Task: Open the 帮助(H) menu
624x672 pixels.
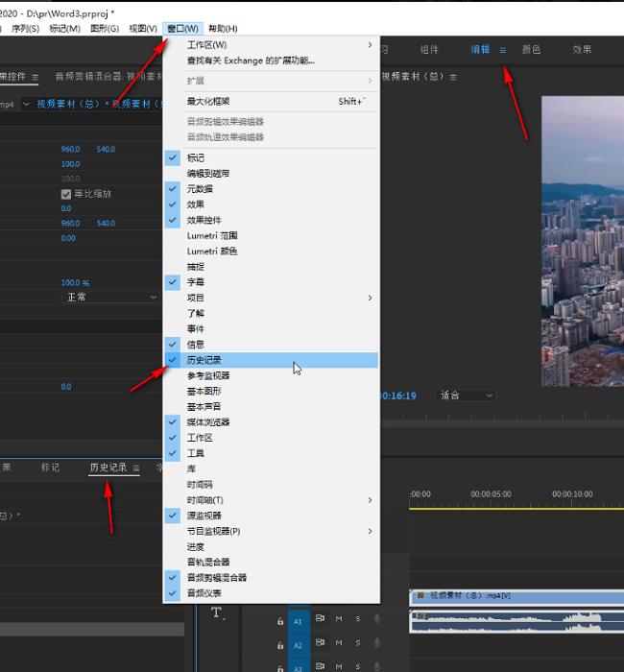Action: [x=223, y=29]
